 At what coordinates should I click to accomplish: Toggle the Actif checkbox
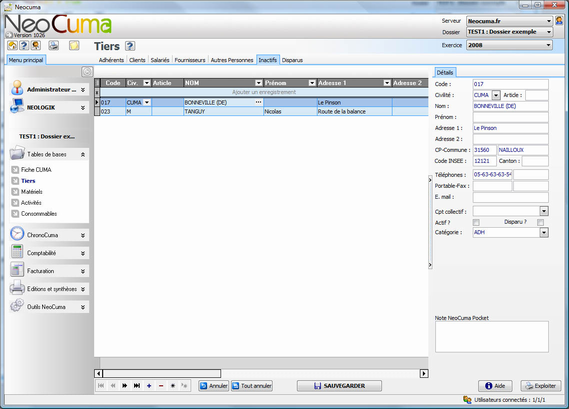click(476, 222)
